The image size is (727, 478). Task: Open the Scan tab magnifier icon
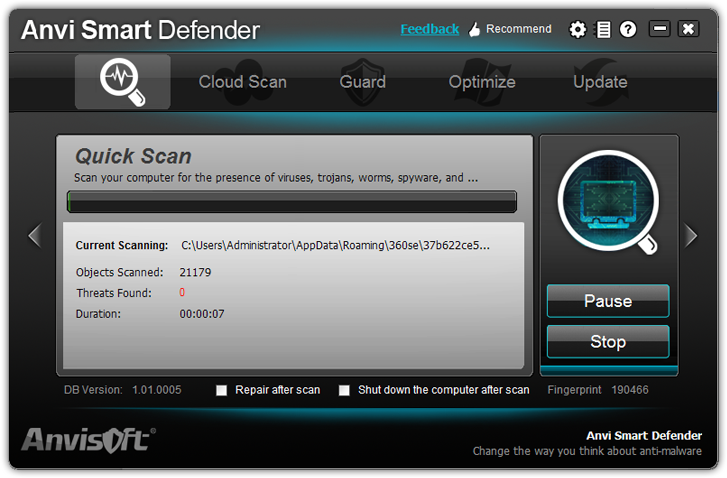tap(122, 82)
